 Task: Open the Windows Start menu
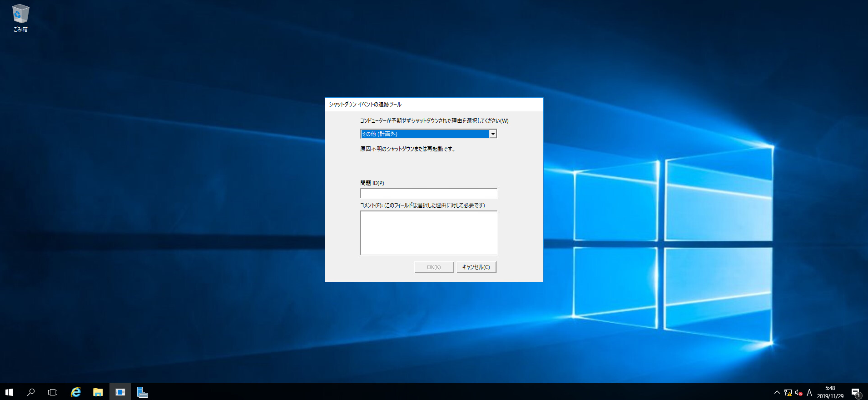coord(9,392)
